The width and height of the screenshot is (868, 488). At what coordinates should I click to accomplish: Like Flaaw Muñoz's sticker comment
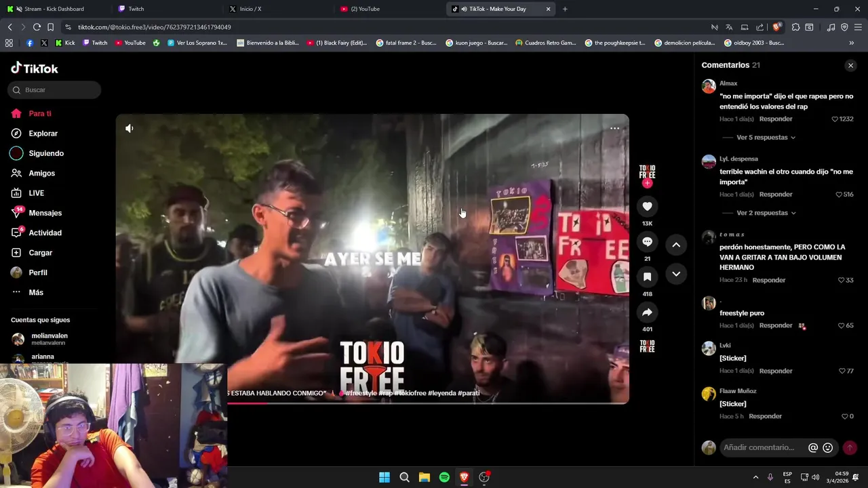(844, 416)
